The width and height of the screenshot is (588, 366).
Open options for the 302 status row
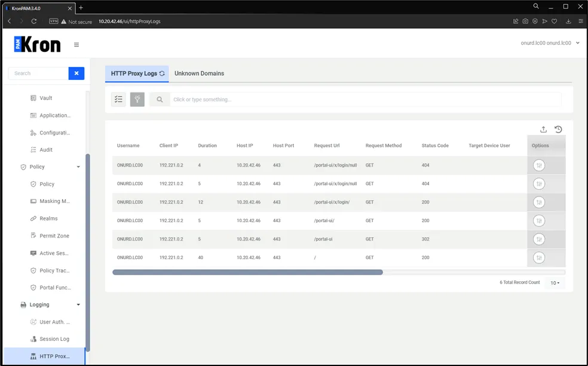tap(539, 239)
